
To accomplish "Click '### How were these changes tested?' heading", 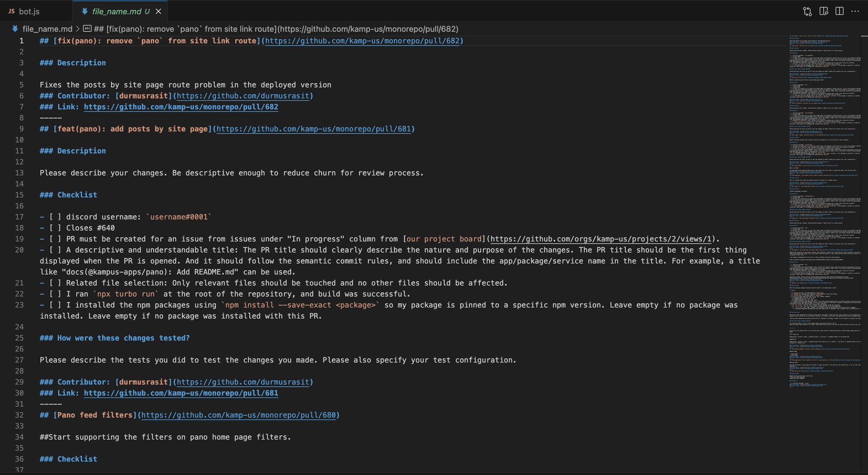I will click(x=115, y=338).
